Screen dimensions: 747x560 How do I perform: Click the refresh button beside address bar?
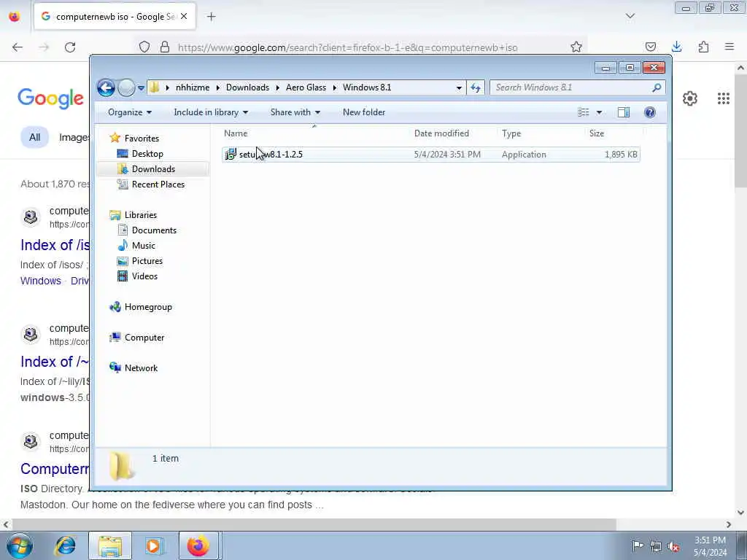tap(476, 87)
